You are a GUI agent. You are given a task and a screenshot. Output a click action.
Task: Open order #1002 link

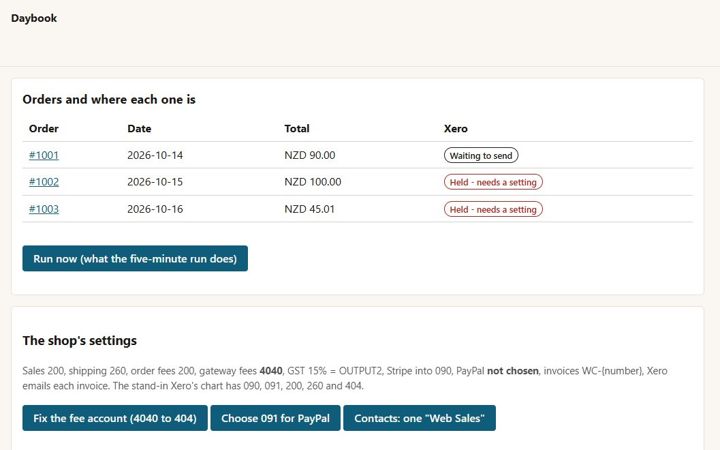pyautogui.click(x=44, y=182)
